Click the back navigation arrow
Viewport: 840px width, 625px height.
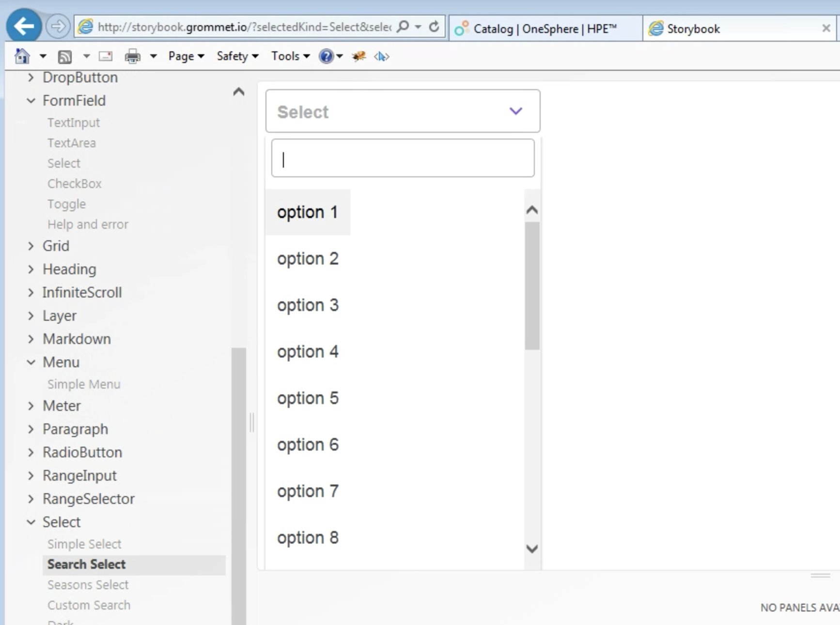pos(23,26)
